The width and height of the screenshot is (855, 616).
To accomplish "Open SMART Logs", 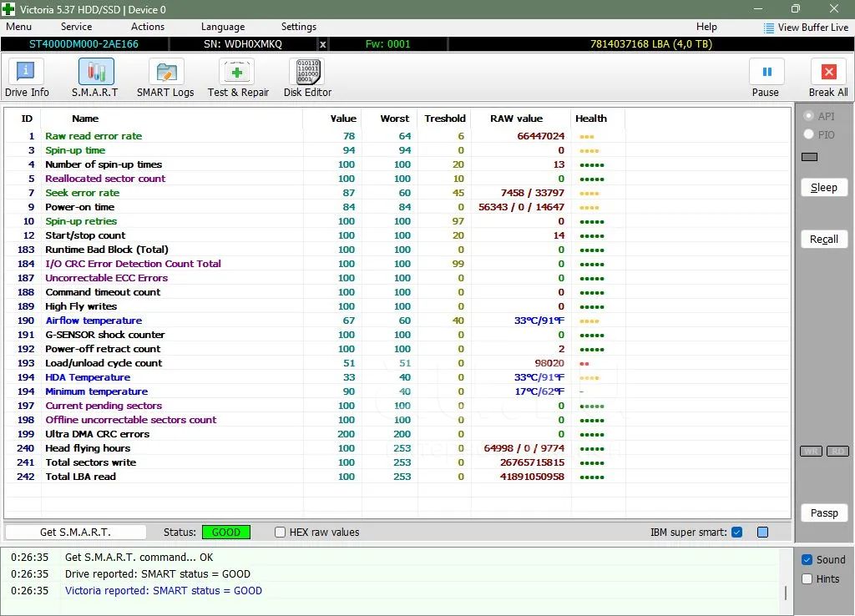I will tap(165, 73).
